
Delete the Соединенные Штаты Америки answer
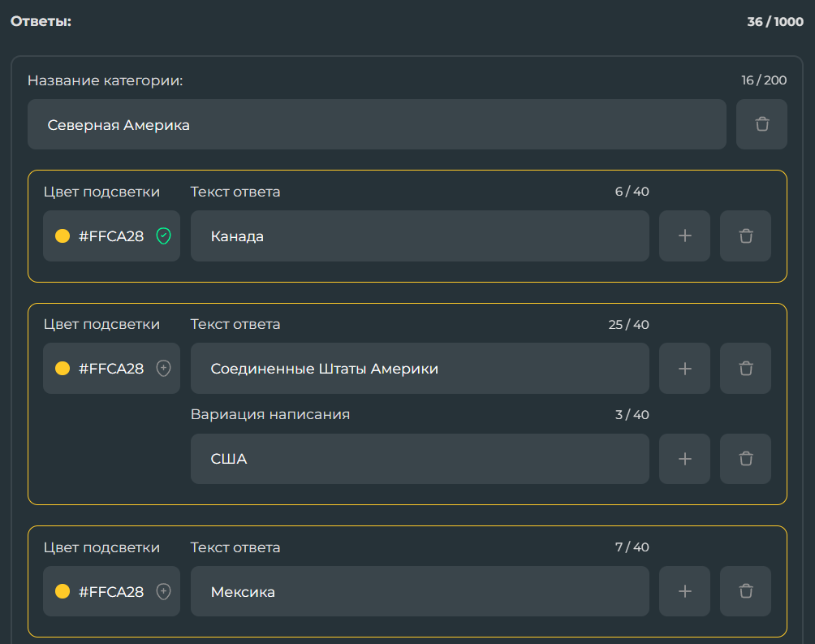click(x=745, y=369)
